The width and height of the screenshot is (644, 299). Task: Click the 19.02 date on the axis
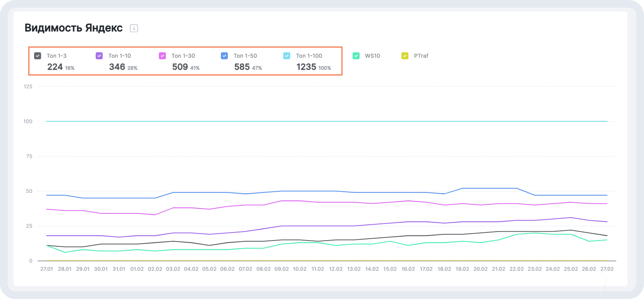coord(462,269)
